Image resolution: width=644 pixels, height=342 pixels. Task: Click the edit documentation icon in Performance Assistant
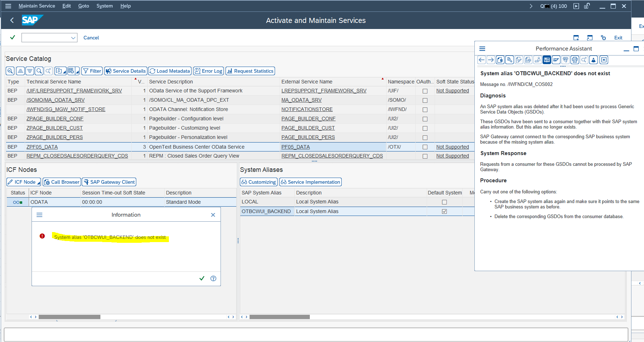(519, 60)
